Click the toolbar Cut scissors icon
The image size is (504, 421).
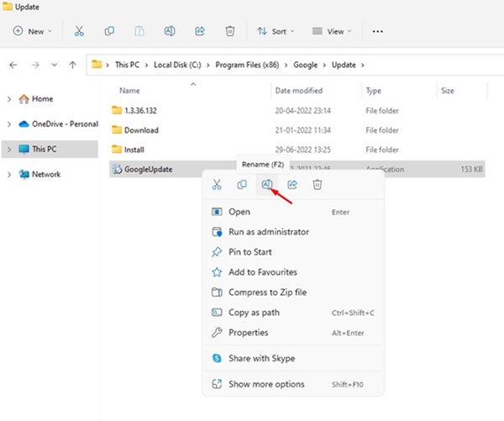(x=79, y=31)
